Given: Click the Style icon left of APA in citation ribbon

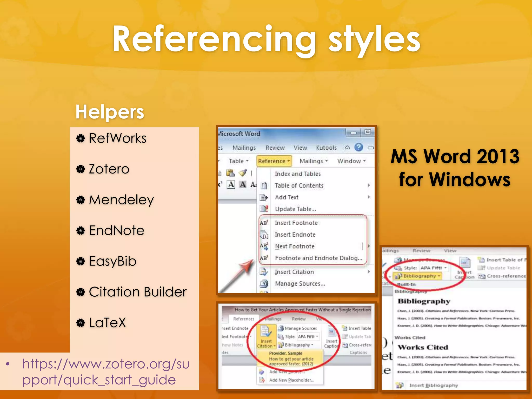Looking at the screenshot, I should click(x=281, y=337).
